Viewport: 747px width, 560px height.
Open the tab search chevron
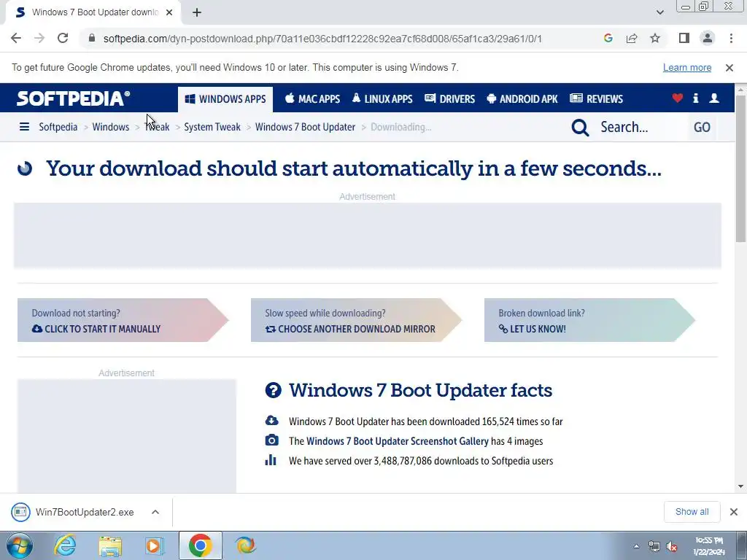click(x=659, y=12)
